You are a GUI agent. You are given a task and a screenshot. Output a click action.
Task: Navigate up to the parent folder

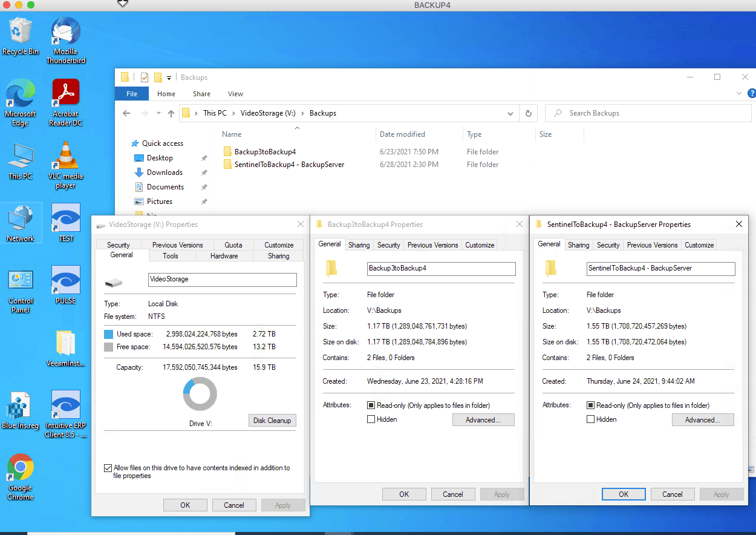(x=171, y=113)
